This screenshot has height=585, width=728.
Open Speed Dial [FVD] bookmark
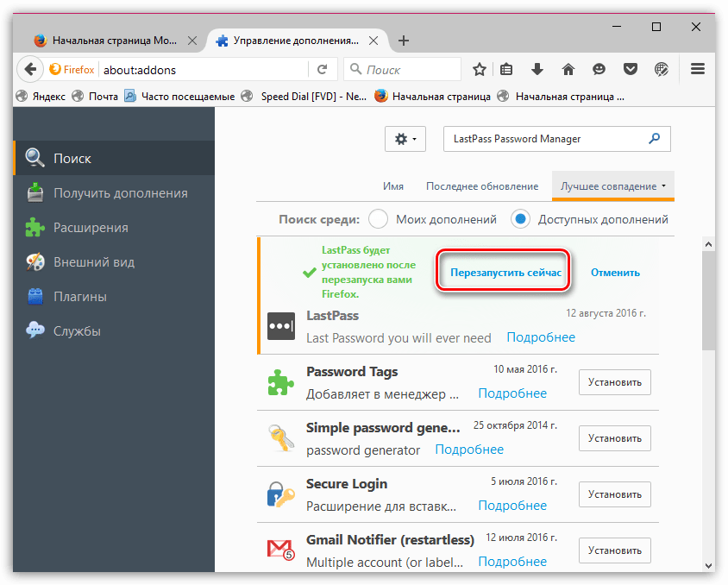[304, 96]
